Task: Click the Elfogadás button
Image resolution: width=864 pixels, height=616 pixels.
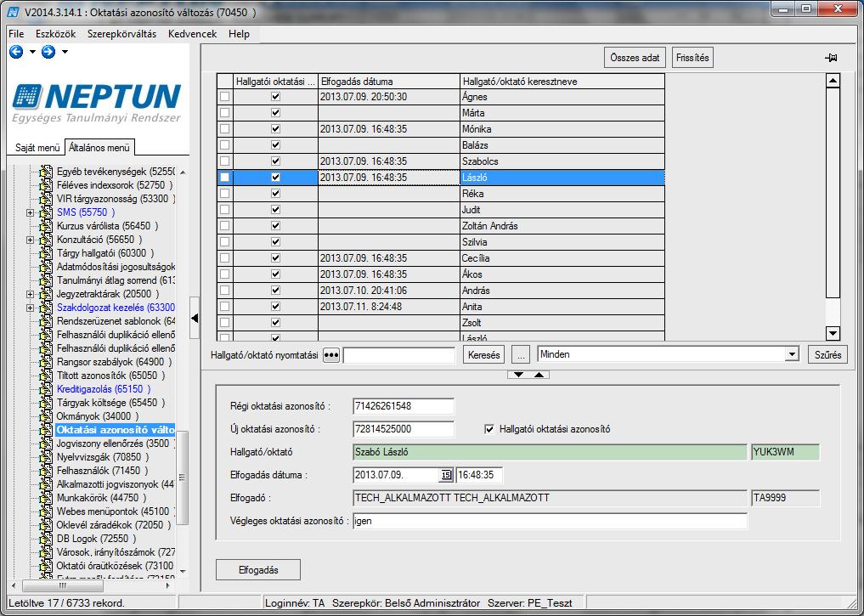Action: (258, 570)
